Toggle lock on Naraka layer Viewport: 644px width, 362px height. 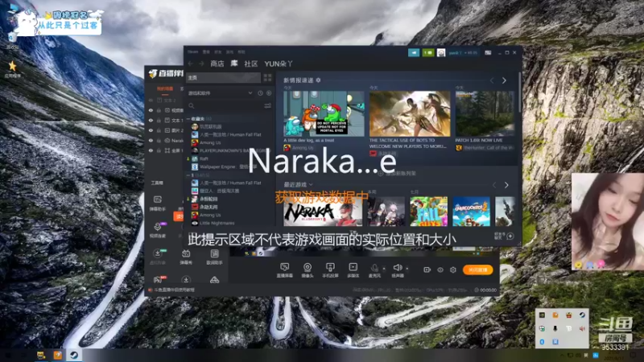click(x=159, y=140)
